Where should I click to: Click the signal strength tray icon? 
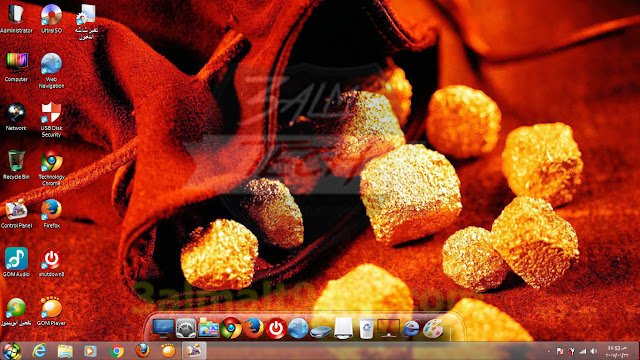click(x=583, y=351)
